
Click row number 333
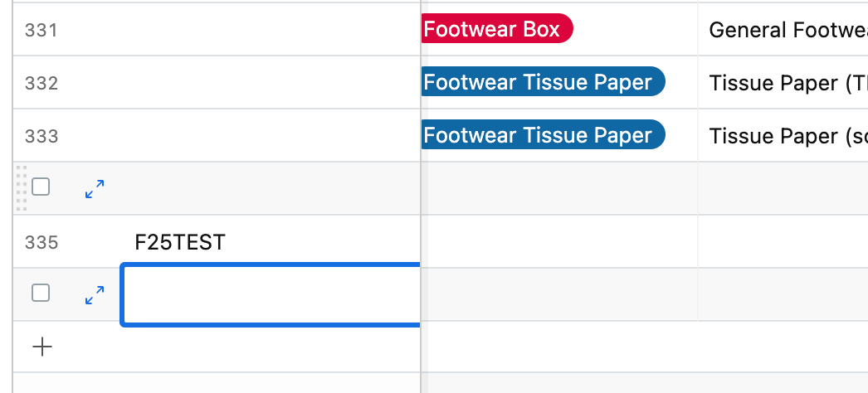tap(41, 137)
